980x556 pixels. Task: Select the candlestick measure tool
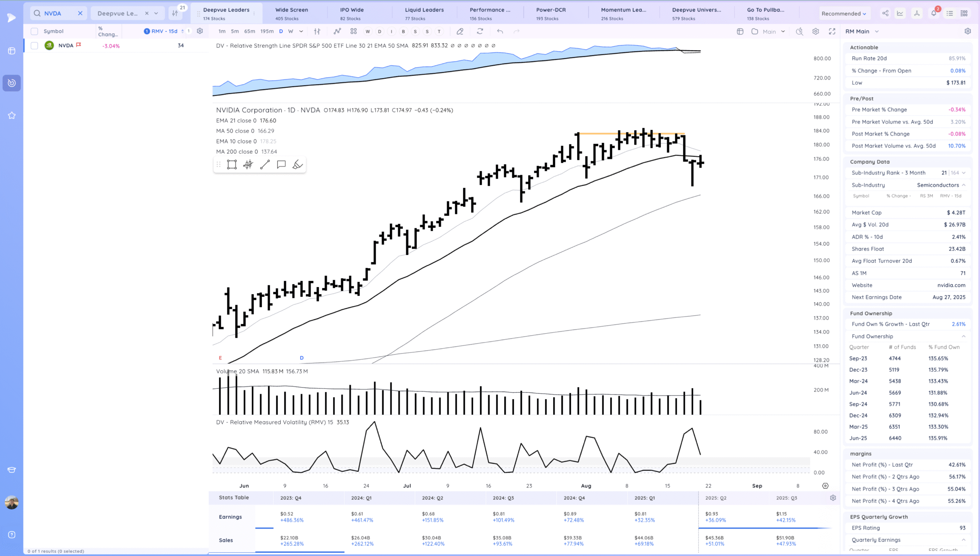coord(248,165)
